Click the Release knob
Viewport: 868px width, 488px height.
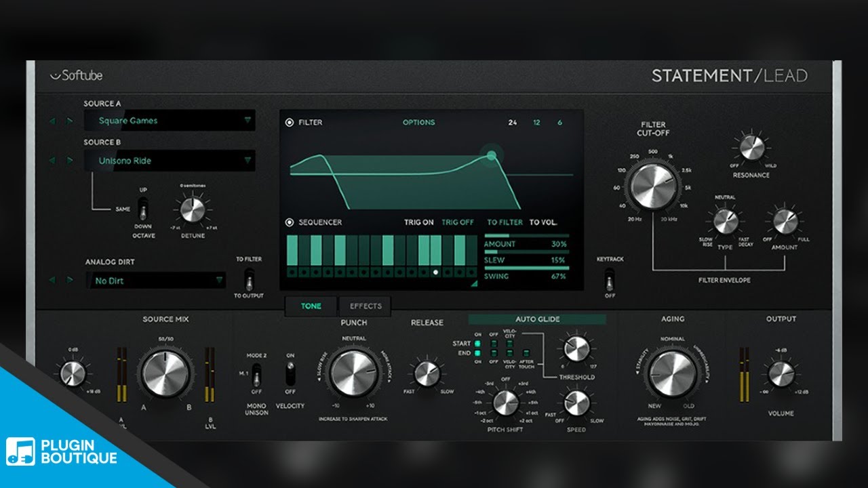(427, 373)
